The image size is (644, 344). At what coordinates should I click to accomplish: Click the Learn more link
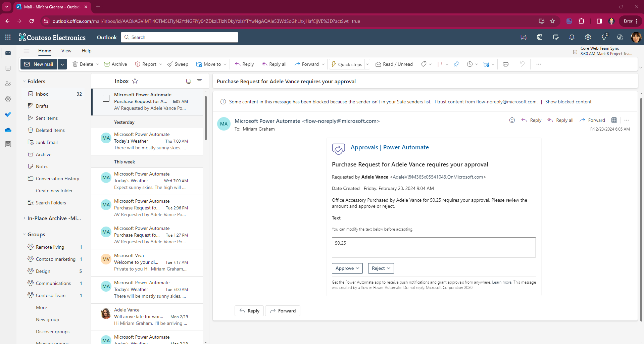coord(502,282)
